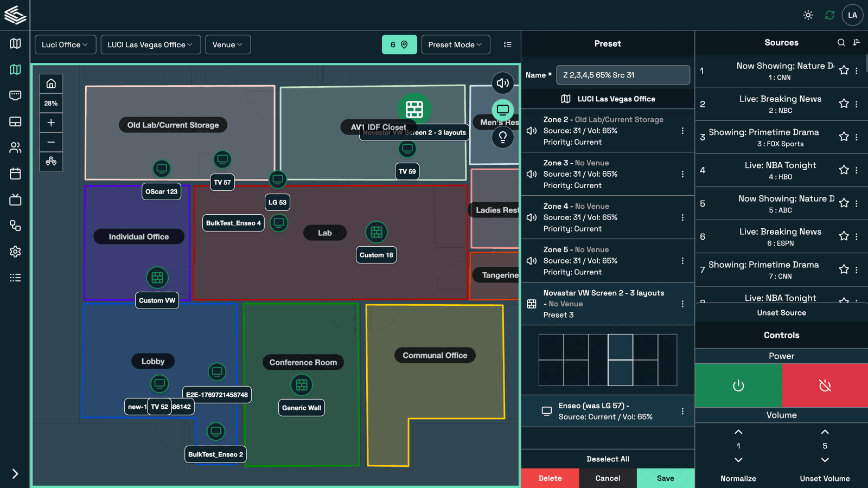Edit the preset Name input field

(x=623, y=75)
